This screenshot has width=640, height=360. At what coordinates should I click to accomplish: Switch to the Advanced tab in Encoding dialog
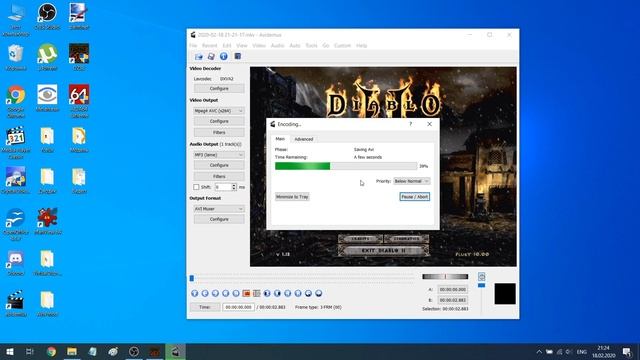pos(304,139)
